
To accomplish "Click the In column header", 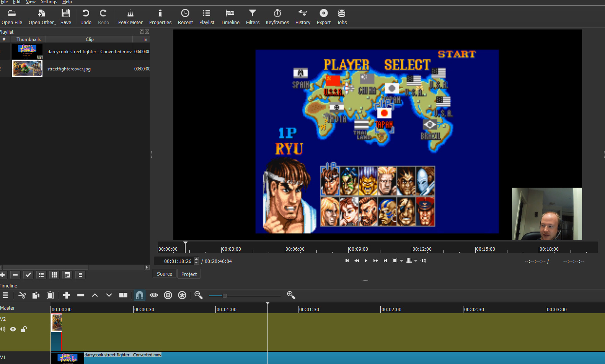I will point(142,39).
